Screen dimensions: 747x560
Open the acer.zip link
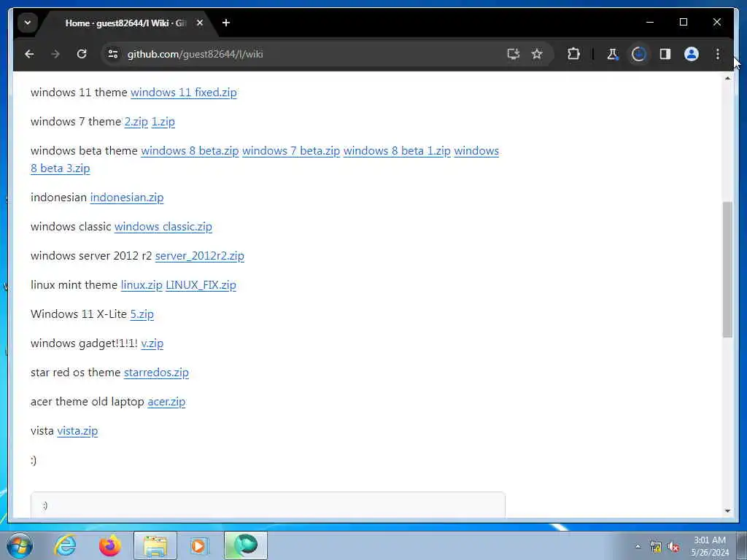pos(166,402)
